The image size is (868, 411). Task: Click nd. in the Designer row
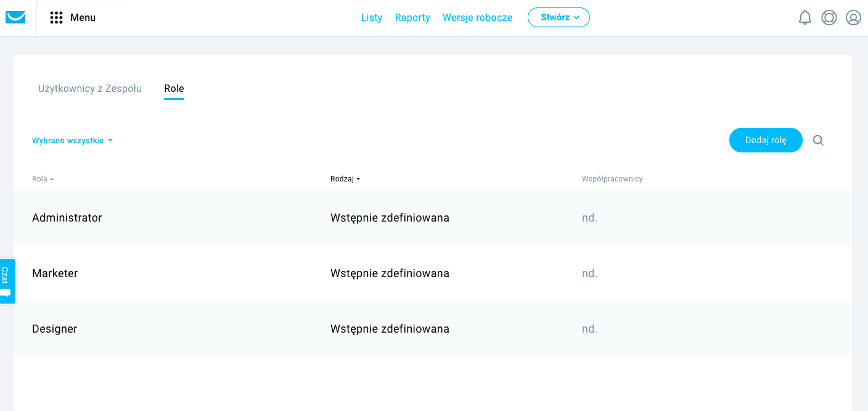590,329
